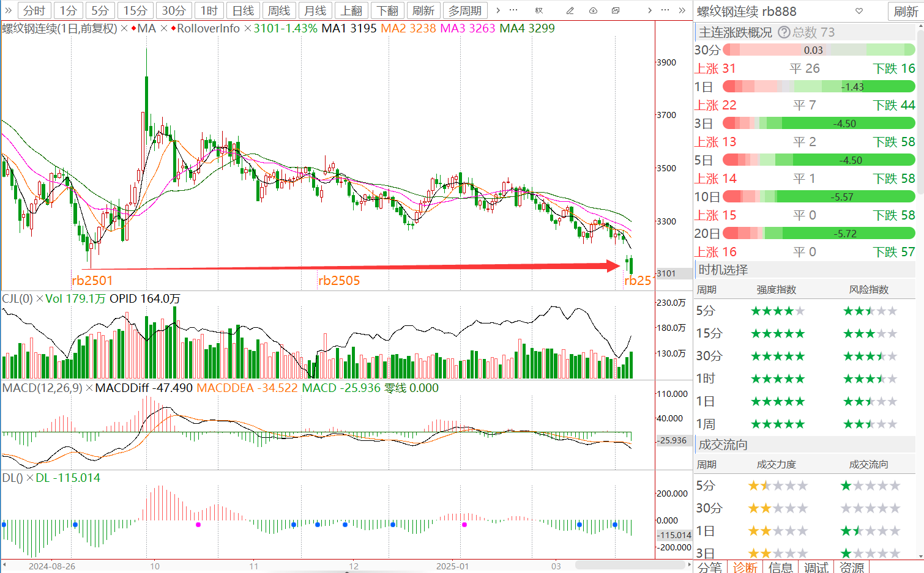Click the 20日 rise-fall bar showing -5.72
This screenshot has height=573, width=924.
coord(819,234)
